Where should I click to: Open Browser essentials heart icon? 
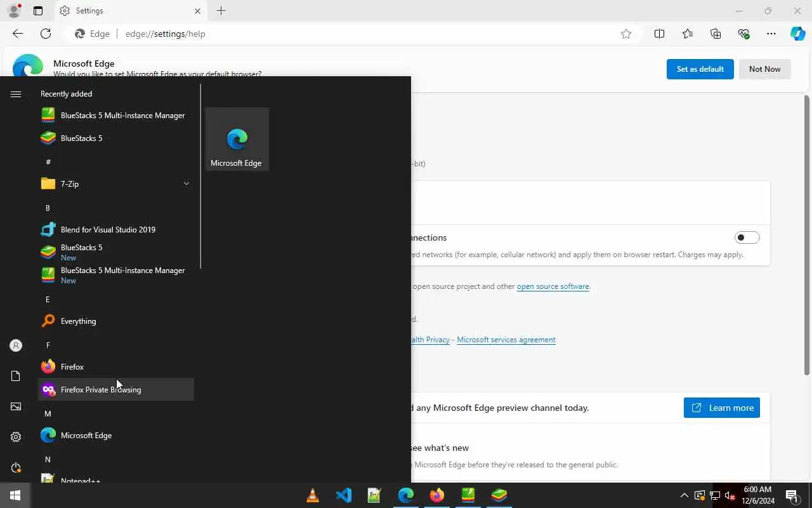coord(743,34)
